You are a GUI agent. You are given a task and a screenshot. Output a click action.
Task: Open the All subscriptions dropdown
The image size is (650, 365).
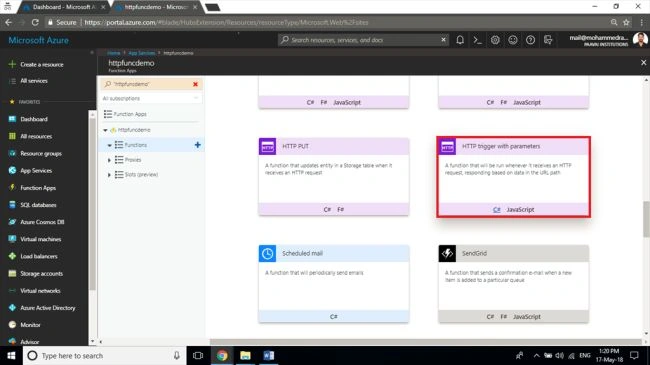(x=151, y=98)
